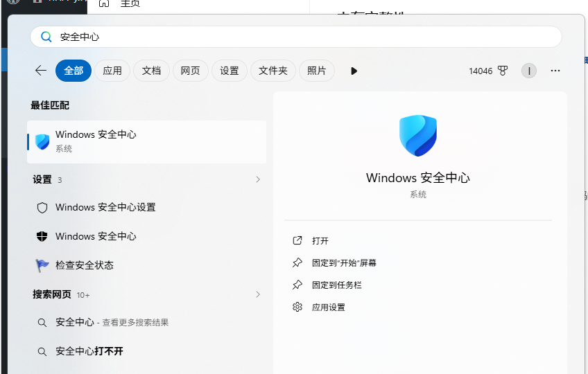
Task: Open the three-dot more options menu
Action: 555,71
